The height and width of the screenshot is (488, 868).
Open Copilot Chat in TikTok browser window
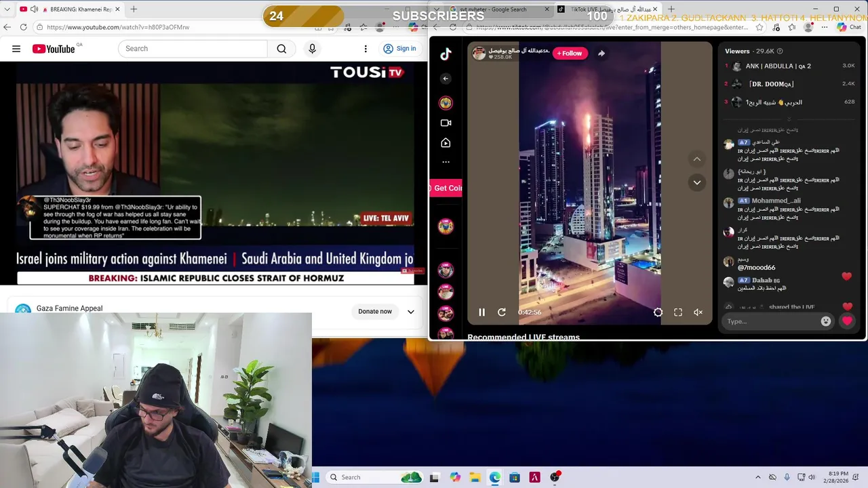tap(848, 27)
